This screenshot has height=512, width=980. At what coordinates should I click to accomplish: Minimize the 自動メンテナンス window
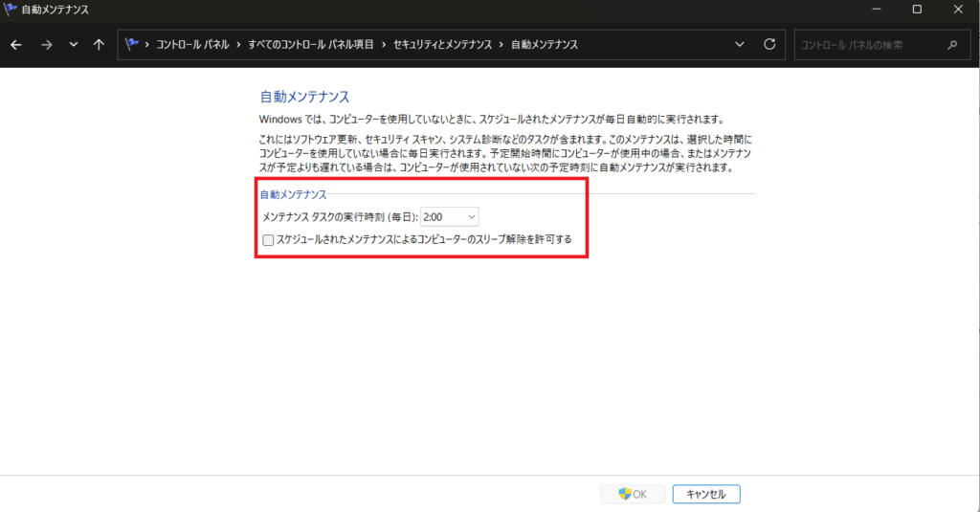(x=877, y=10)
